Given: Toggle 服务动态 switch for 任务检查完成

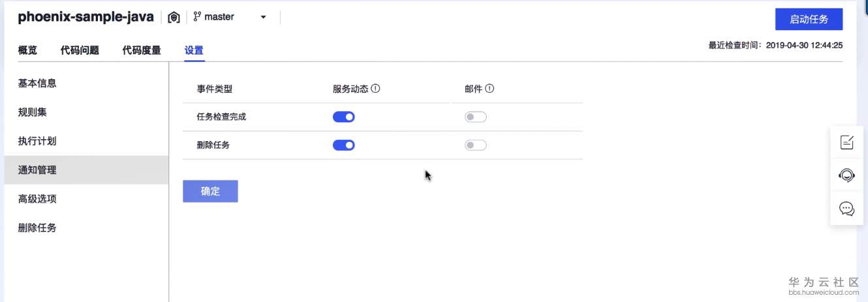Looking at the screenshot, I should 344,117.
